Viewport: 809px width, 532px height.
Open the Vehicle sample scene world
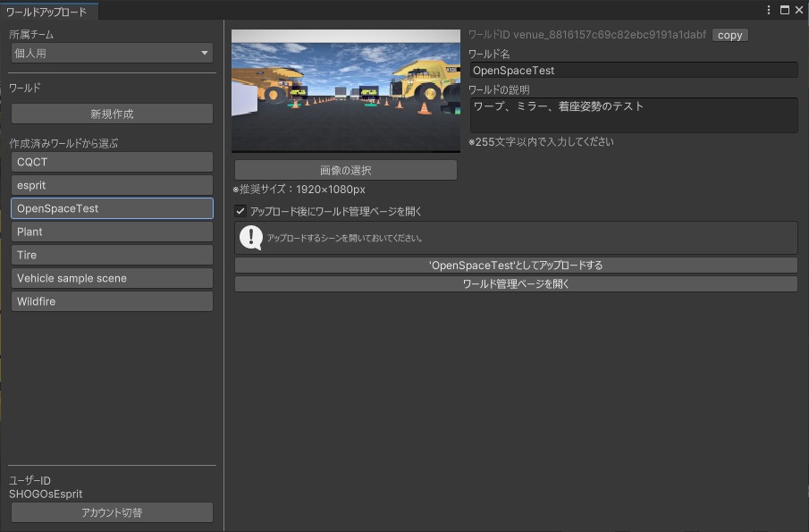(112, 278)
